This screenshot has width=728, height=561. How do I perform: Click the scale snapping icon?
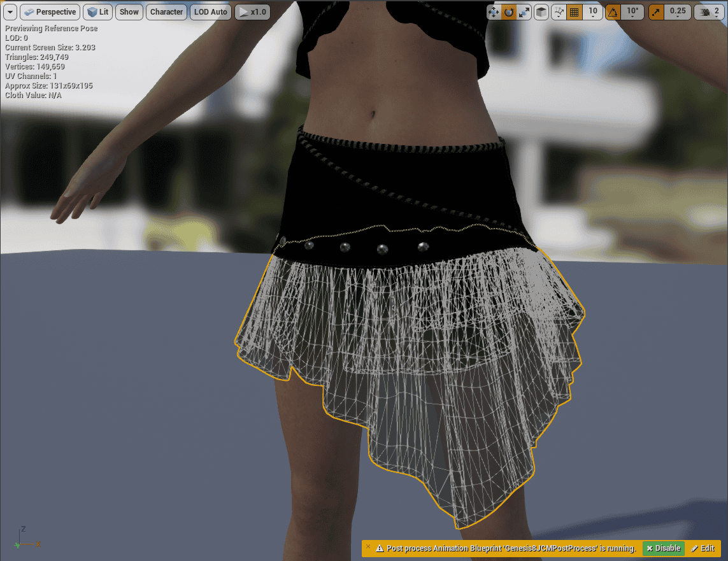click(x=655, y=11)
